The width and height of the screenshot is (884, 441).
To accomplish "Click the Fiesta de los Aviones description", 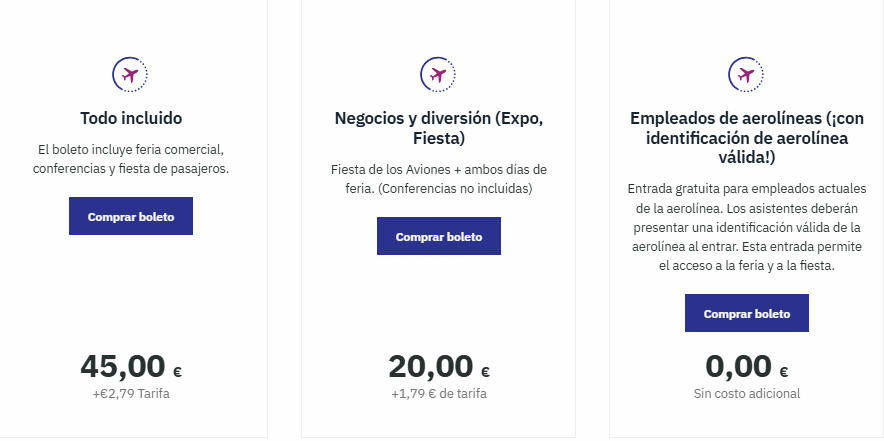I will tap(438, 178).
